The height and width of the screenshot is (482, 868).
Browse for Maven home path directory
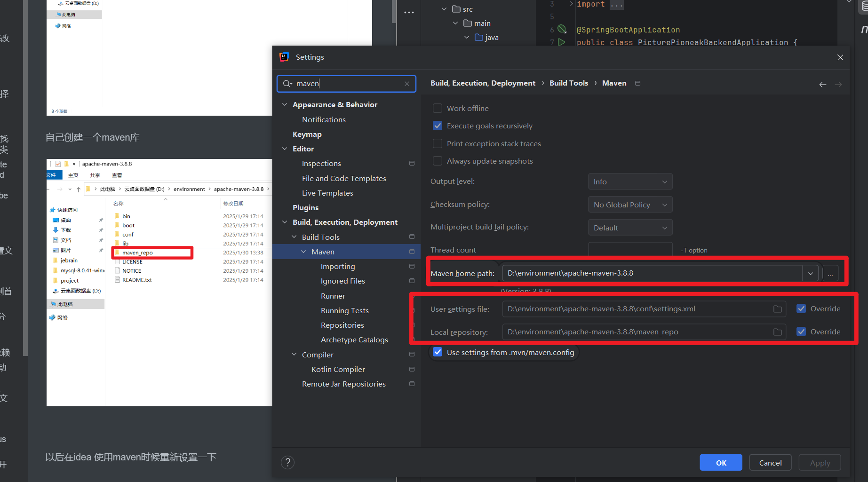(x=830, y=273)
